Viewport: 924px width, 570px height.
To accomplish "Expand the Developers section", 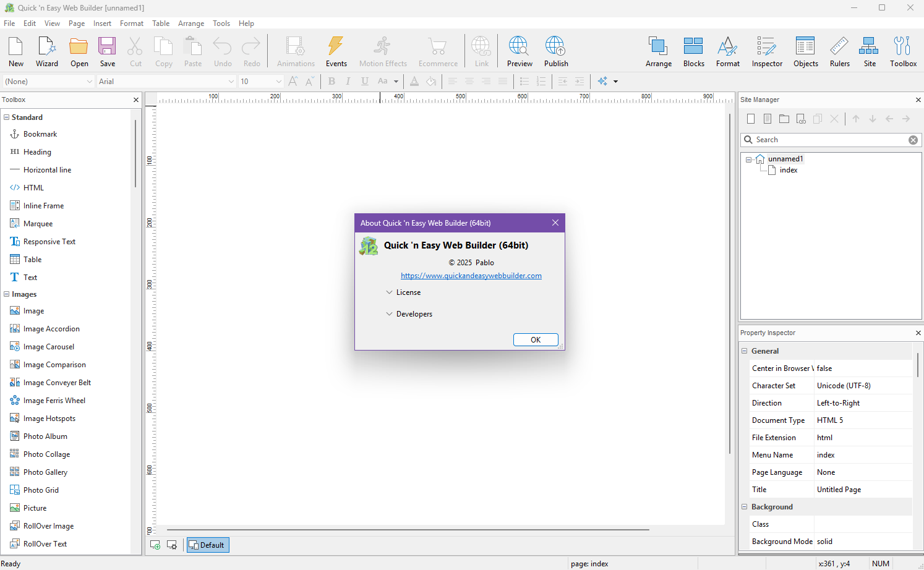I will [x=390, y=314].
